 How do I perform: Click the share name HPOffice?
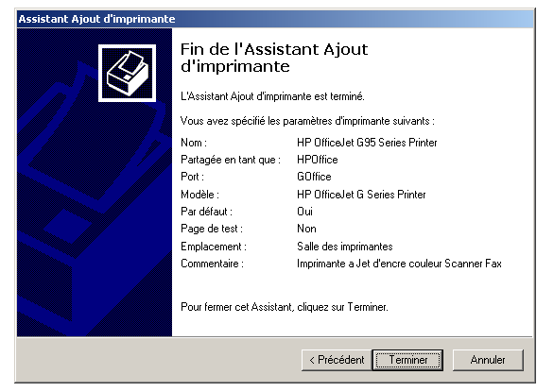pos(318,160)
